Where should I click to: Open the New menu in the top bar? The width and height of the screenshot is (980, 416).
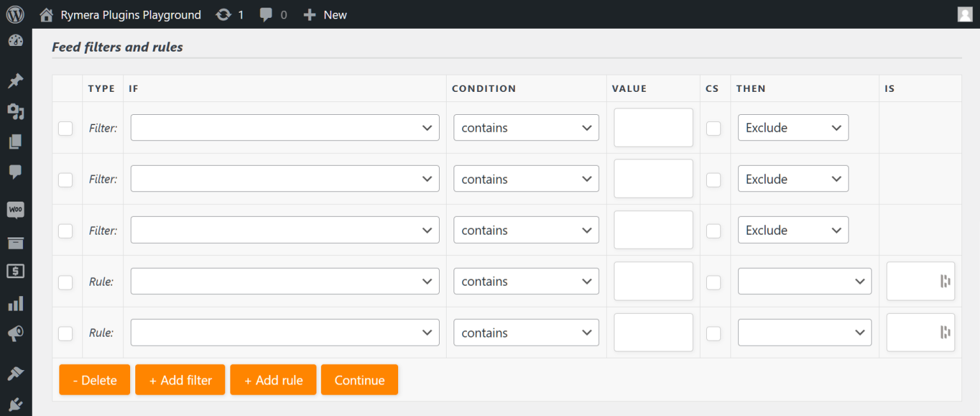325,14
